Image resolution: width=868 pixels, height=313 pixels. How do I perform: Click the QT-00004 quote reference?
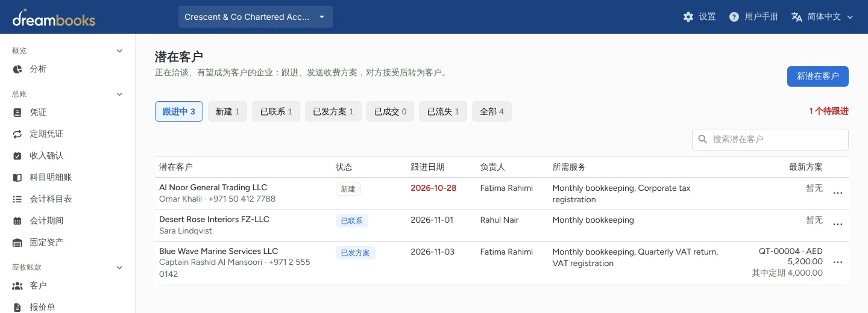pyautogui.click(x=779, y=252)
